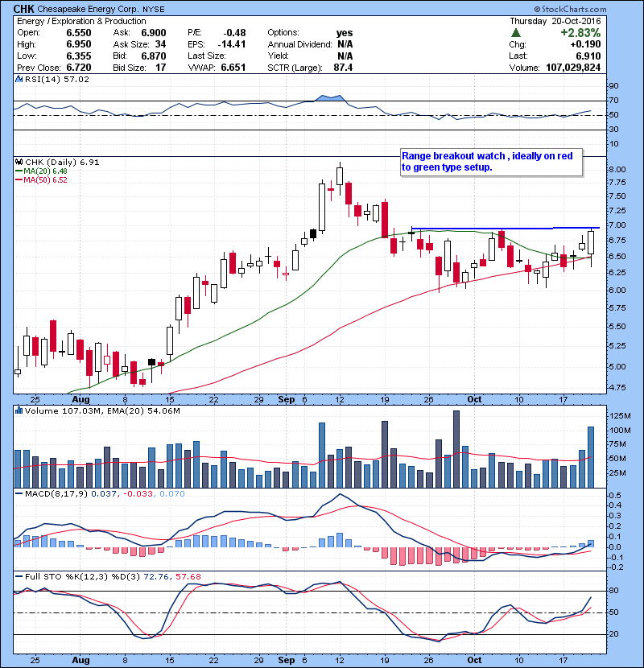Click the Range breakout watch annotation box
Image resolution: width=644 pixels, height=668 pixels.
(x=491, y=162)
